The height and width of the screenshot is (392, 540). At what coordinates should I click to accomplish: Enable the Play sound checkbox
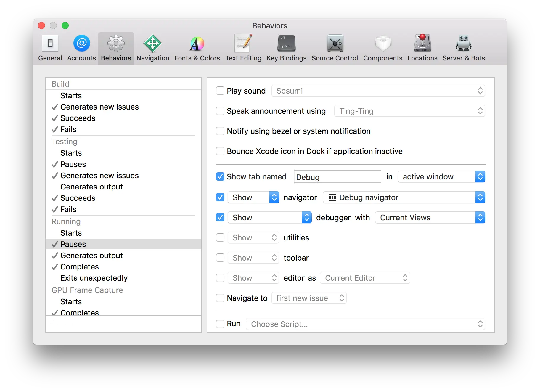click(220, 91)
